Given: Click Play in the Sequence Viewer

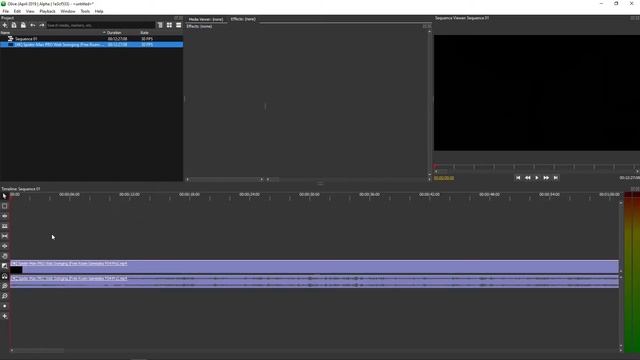Looking at the screenshot, I should coord(537,178).
